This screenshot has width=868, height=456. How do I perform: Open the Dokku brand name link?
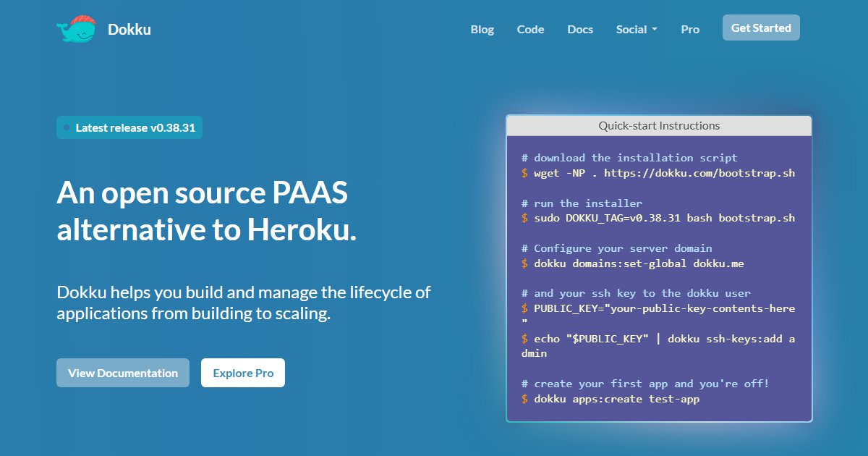tap(129, 30)
